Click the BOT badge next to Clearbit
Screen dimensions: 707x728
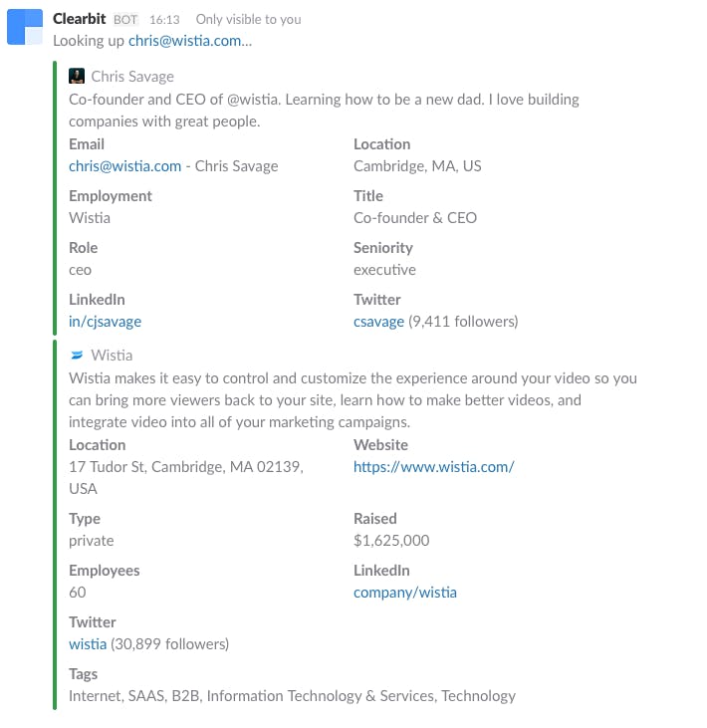click(125, 20)
